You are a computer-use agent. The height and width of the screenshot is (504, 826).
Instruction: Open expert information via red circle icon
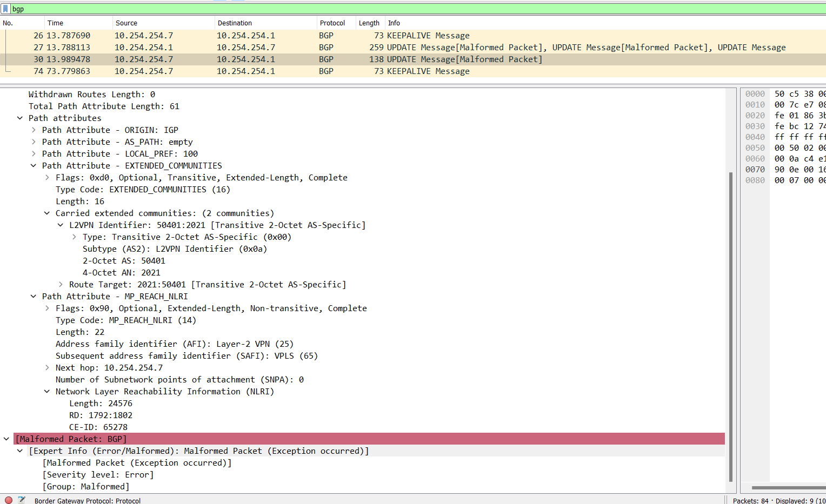point(9,500)
